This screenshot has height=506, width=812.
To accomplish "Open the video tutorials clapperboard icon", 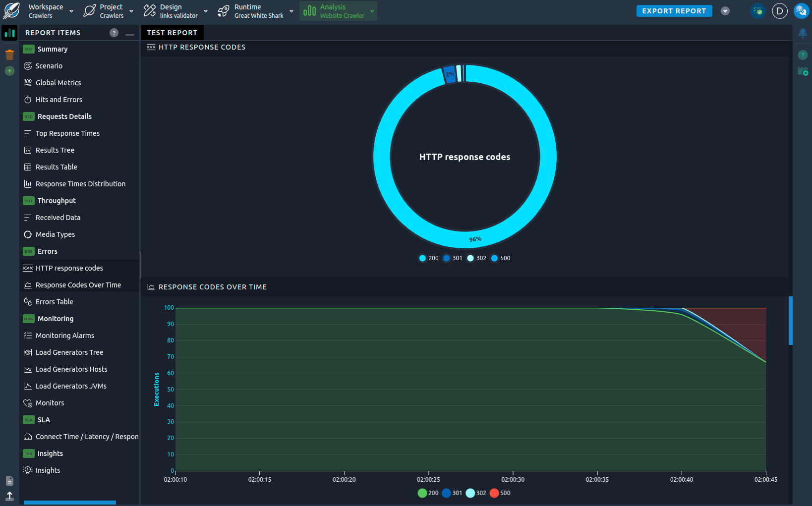I will tap(803, 71).
